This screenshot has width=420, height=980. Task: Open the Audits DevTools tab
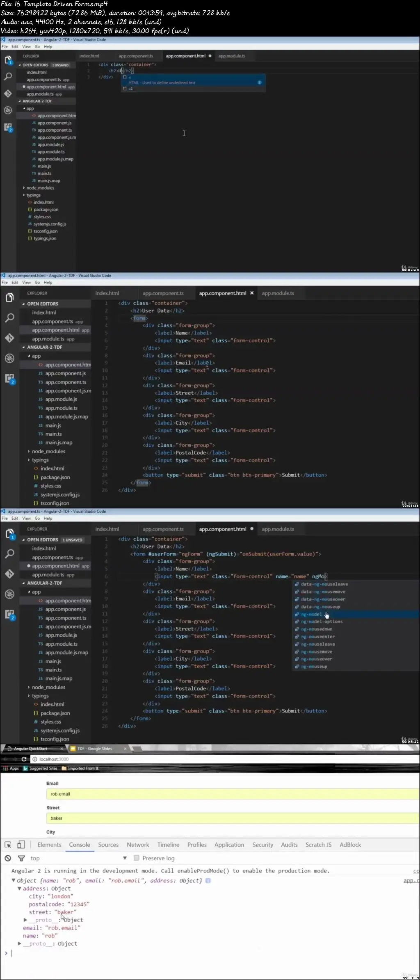[x=289, y=845]
